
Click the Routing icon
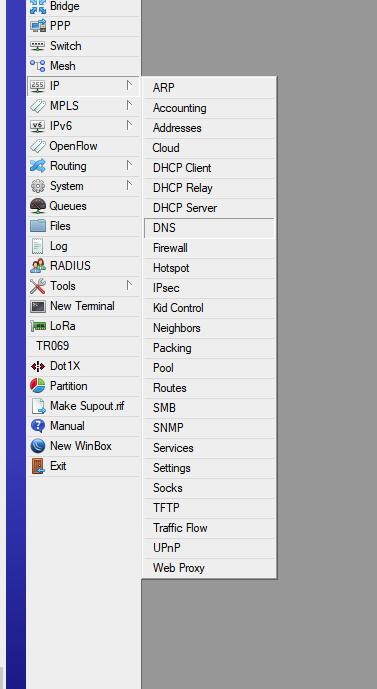coord(38,166)
